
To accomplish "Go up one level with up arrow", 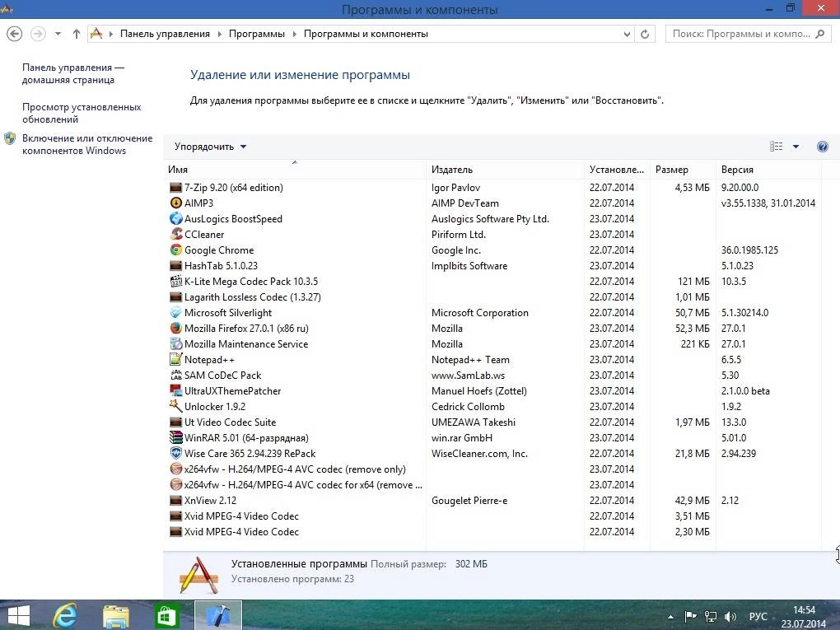I will [76, 34].
